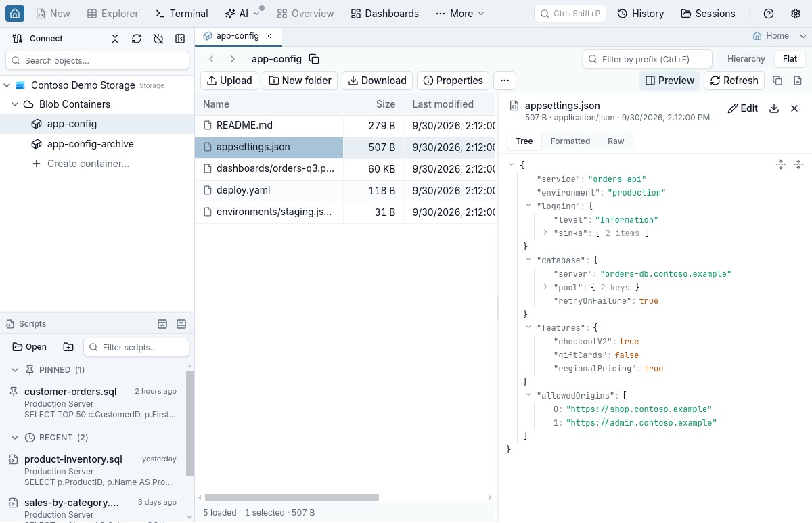Download appsettings.json from the preview header
Screen dimensions: 812x523
point(774,108)
